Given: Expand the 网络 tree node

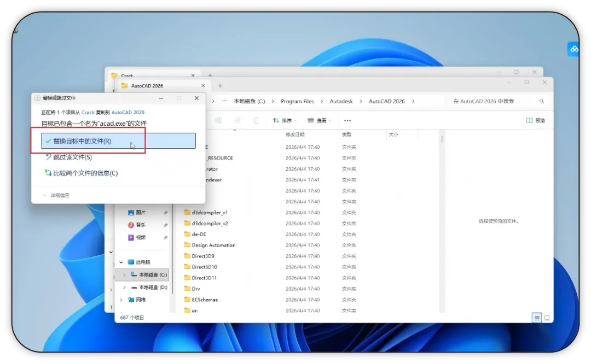Looking at the screenshot, I should click(121, 300).
